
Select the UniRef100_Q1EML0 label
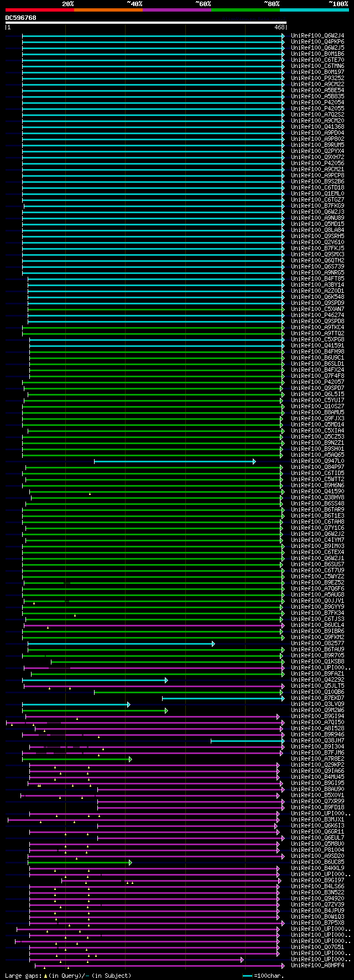point(317,193)
